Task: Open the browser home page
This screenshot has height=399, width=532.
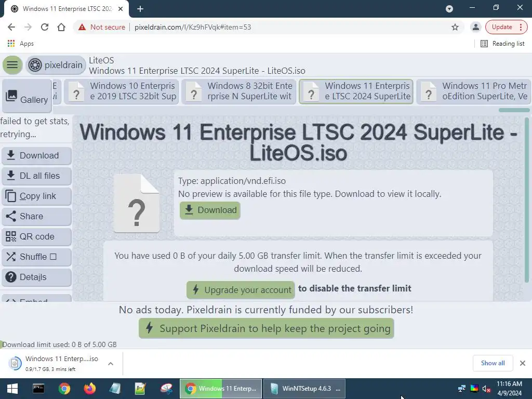Action: click(61, 27)
